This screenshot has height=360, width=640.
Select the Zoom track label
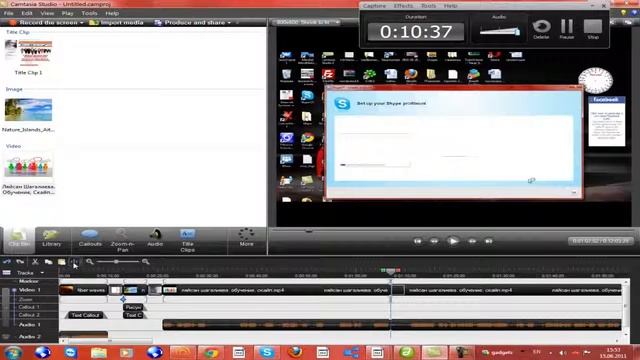pyautogui.click(x=26, y=299)
